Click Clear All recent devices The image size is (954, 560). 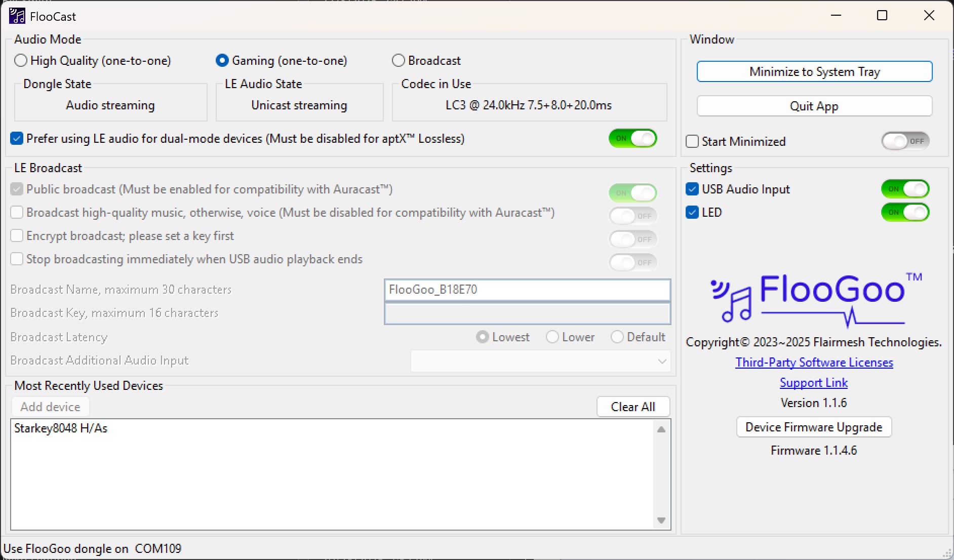point(633,407)
